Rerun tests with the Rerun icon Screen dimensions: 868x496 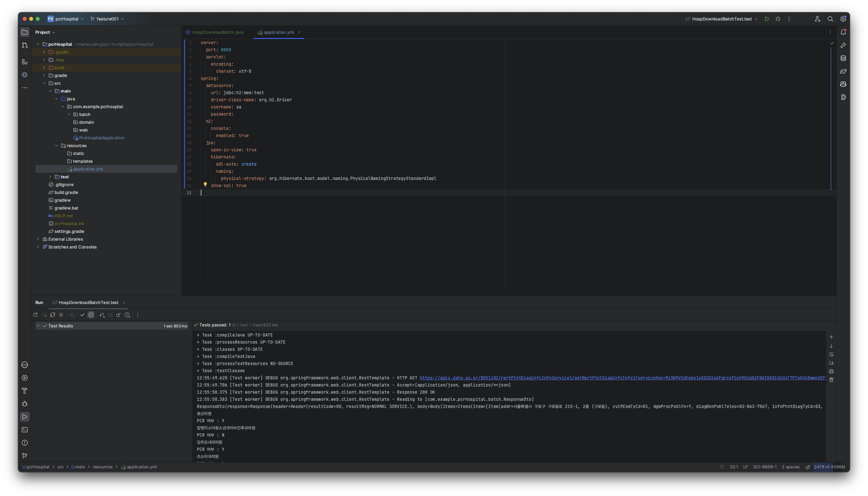[35, 315]
